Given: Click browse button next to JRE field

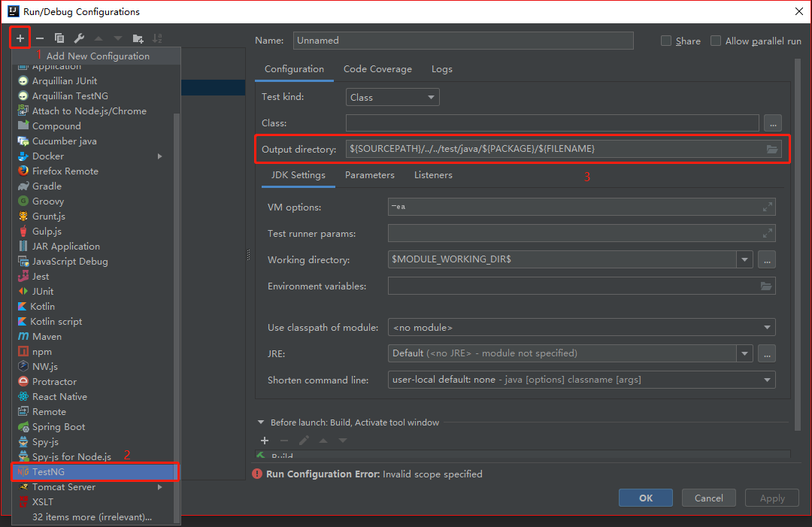Looking at the screenshot, I should (x=767, y=353).
